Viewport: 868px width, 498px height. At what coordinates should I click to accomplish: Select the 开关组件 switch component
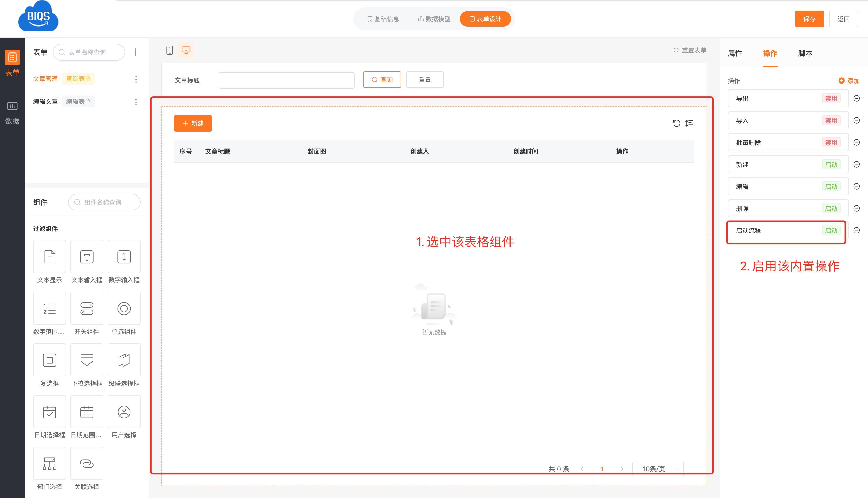click(x=87, y=308)
